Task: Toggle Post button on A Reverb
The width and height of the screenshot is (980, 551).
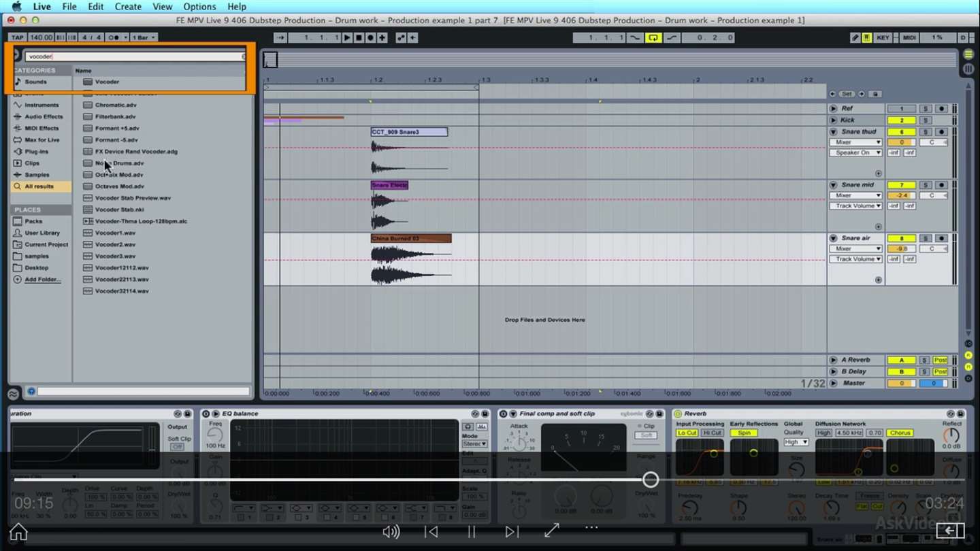Action: 941,360
